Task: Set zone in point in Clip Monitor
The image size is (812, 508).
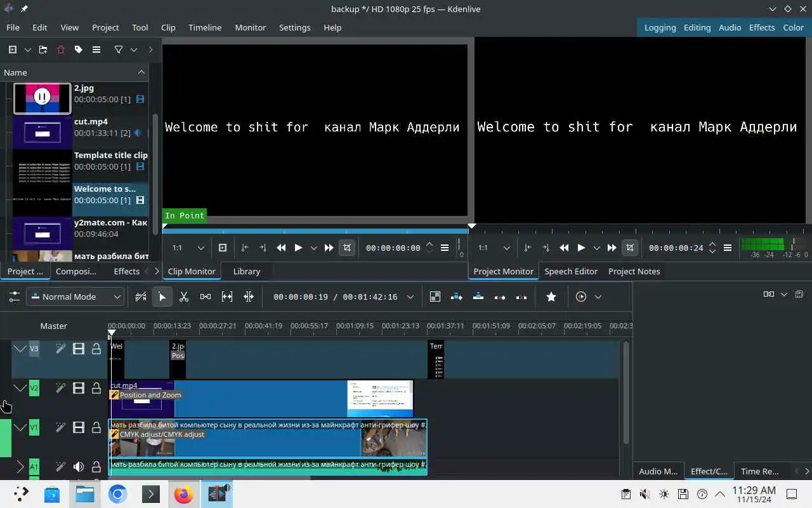Action: pos(245,248)
